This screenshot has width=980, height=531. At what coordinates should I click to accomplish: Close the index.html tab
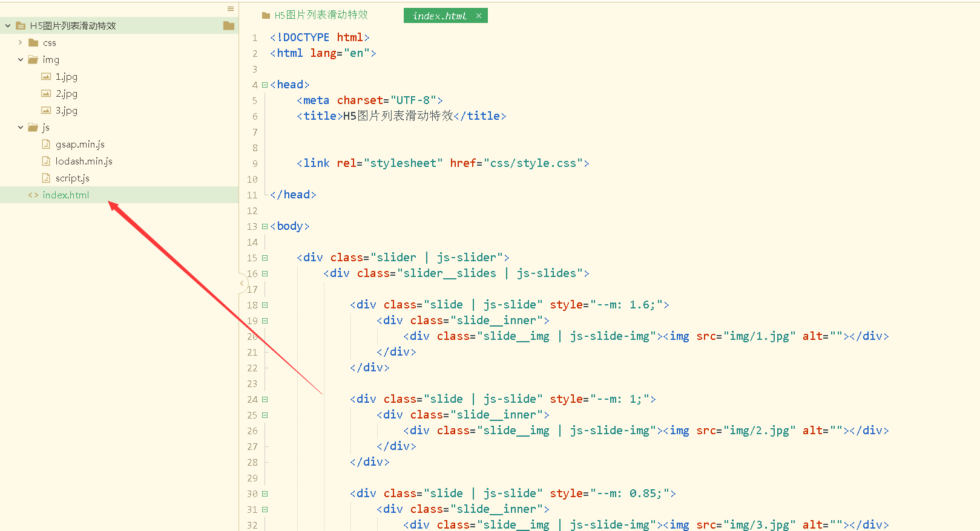pyautogui.click(x=479, y=16)
